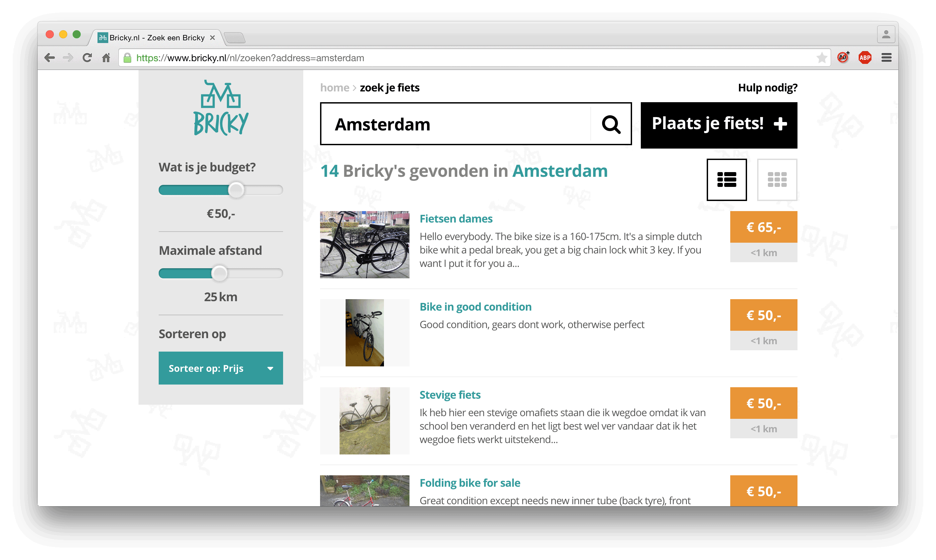Screen dimensions: 936x560
Task: Click the budget slider handle
Action: click(236, 190)
